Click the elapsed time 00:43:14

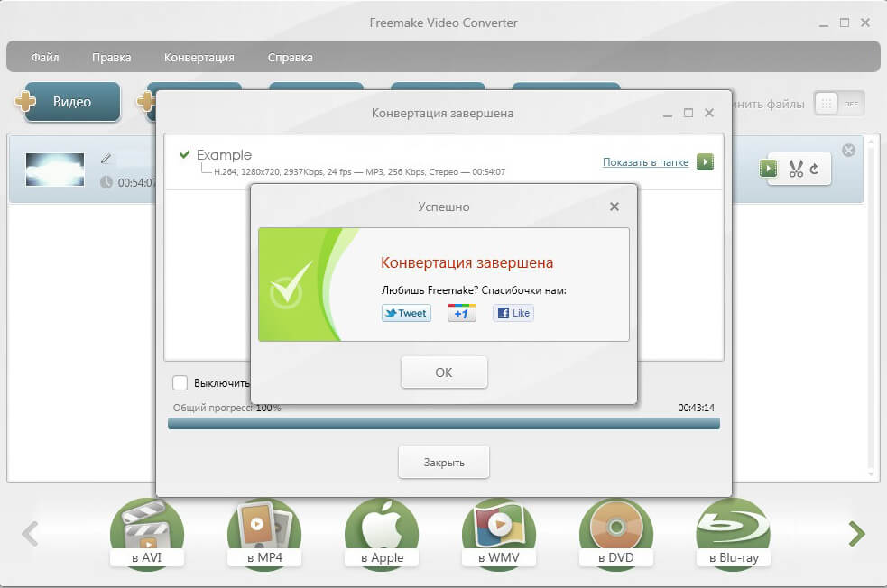[x=697, y=408]
